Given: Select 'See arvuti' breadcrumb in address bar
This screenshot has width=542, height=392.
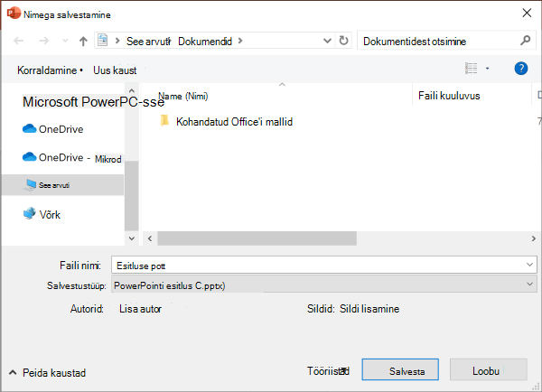Looking at the screenshot, I should pyautogui.click(x=148, y=42).
